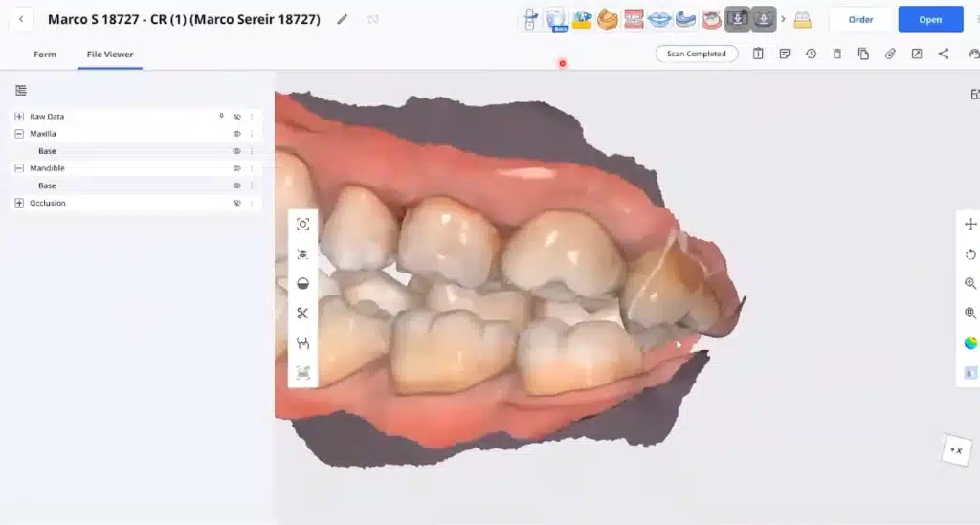Viewport: 980px width, 525px height.
Task: Open the yellow teeth app icon
Action: click(803, 20)
